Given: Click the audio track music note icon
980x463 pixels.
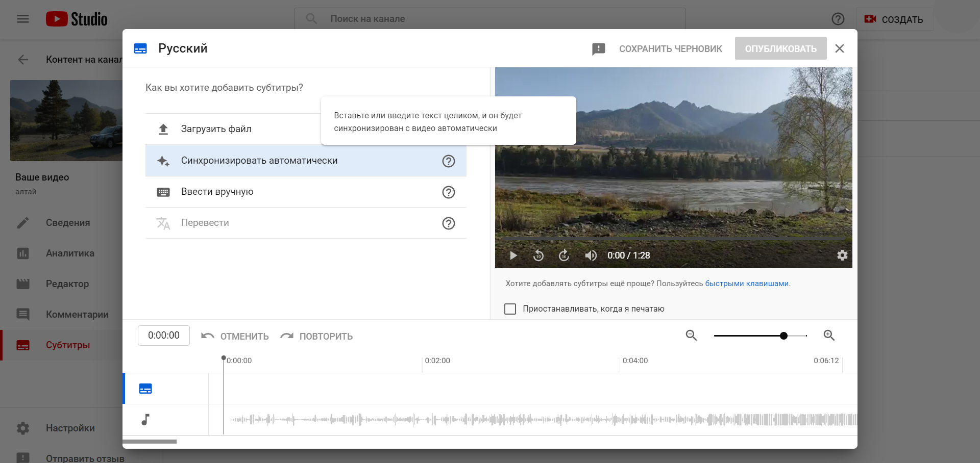Looking at the screenshot, I should [145, 420].
